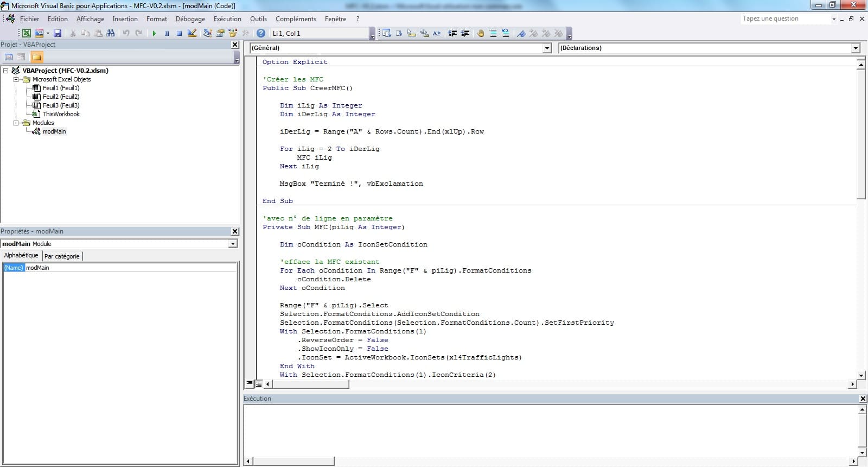Click the blue Help question mark icon

pyautogui.click(x=261, y=34)
